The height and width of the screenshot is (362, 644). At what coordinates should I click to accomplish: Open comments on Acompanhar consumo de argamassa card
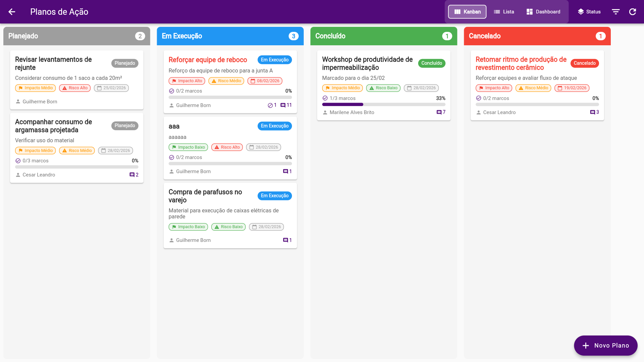pos(134,175)
